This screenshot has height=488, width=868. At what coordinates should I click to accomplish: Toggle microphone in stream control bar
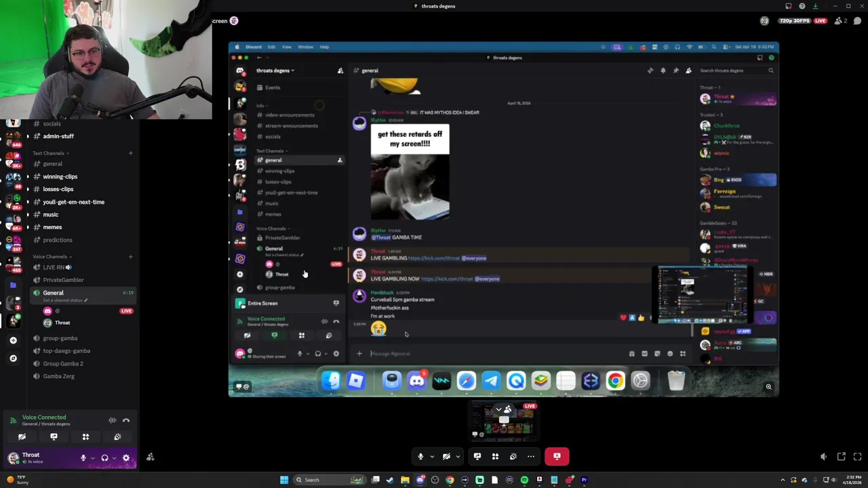pos(420,457)
